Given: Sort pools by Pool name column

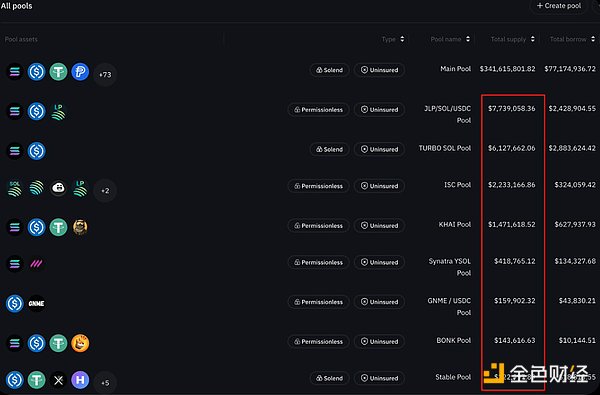Looking at the screenshot, I should pyautogui.click(x=450, y=39).
